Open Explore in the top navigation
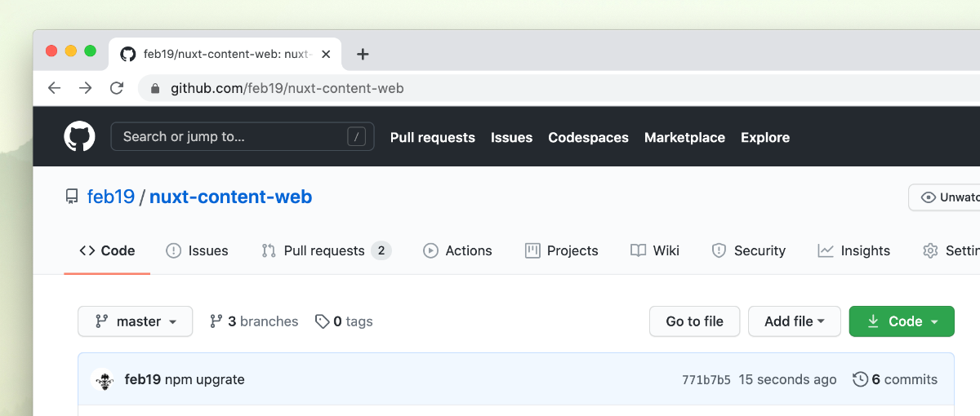The image size is (980, 416). [765, 137]
